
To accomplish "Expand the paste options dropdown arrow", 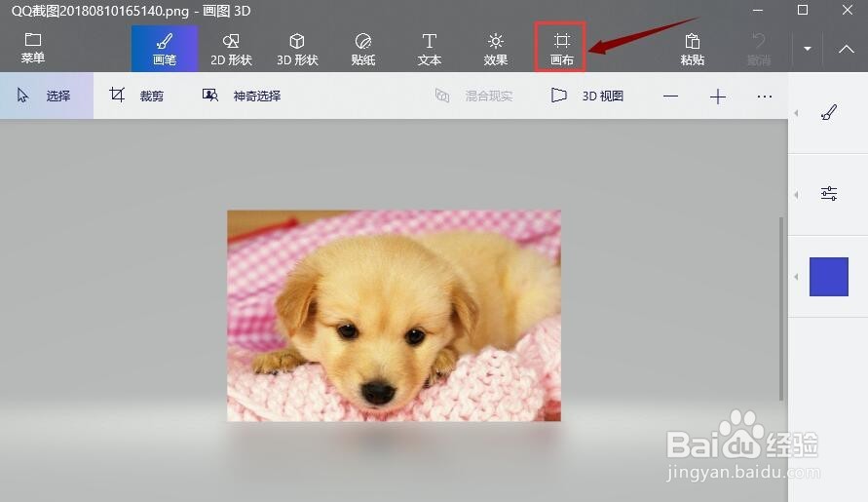I will pyautogui.click(x=808, y=49).
